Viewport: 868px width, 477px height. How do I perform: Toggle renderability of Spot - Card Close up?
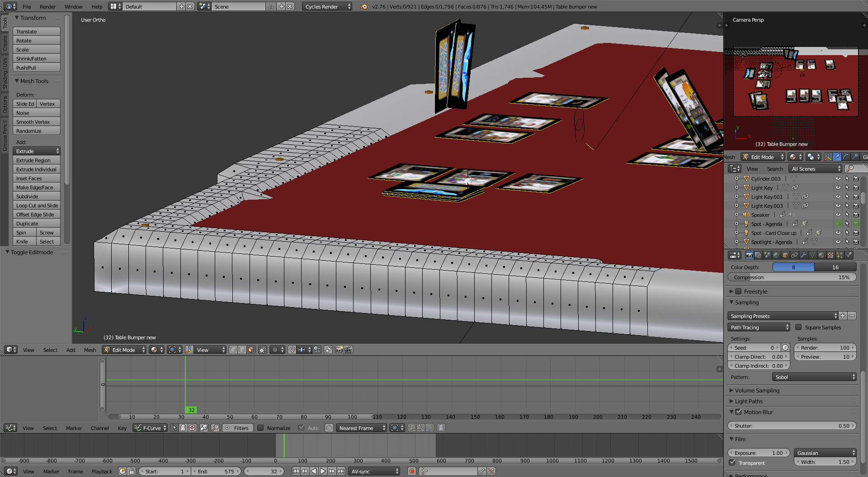856,233
